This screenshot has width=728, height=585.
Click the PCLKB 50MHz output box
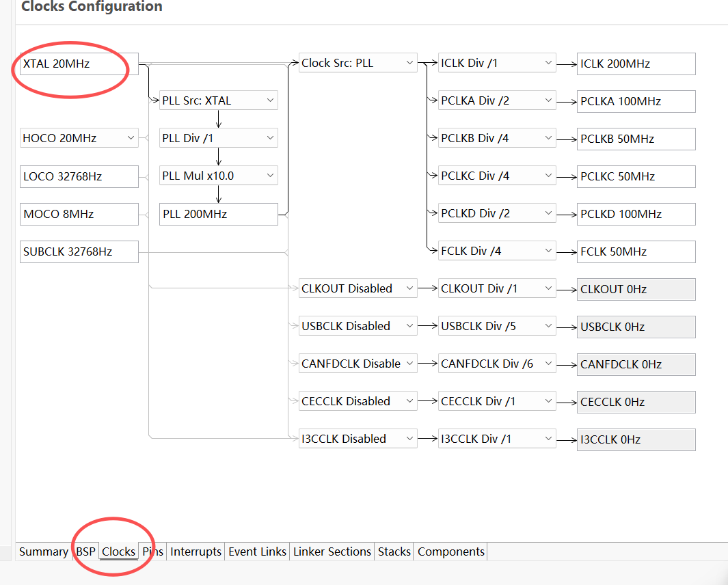(636, 139)
